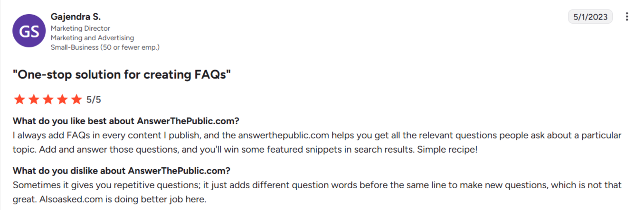Click Small-Business (50 or fewer emp.) label
644x210 pixels.
point(105,47)
